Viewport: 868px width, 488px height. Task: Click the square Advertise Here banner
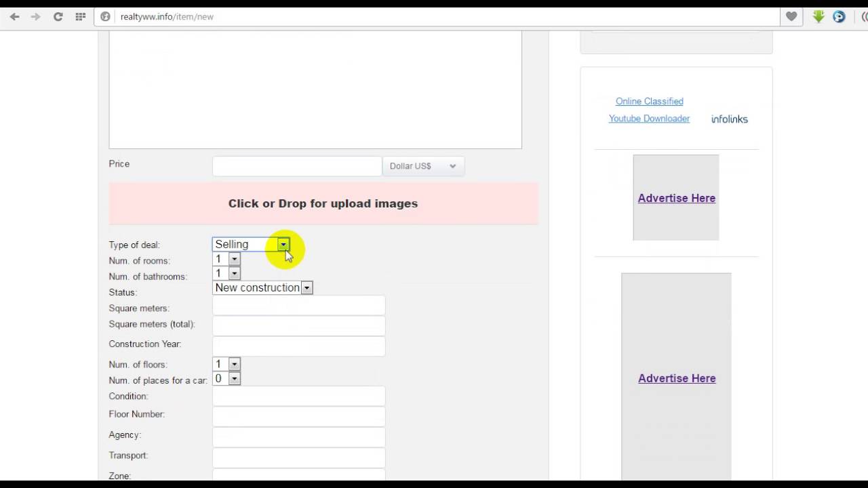tap(676, 198)
